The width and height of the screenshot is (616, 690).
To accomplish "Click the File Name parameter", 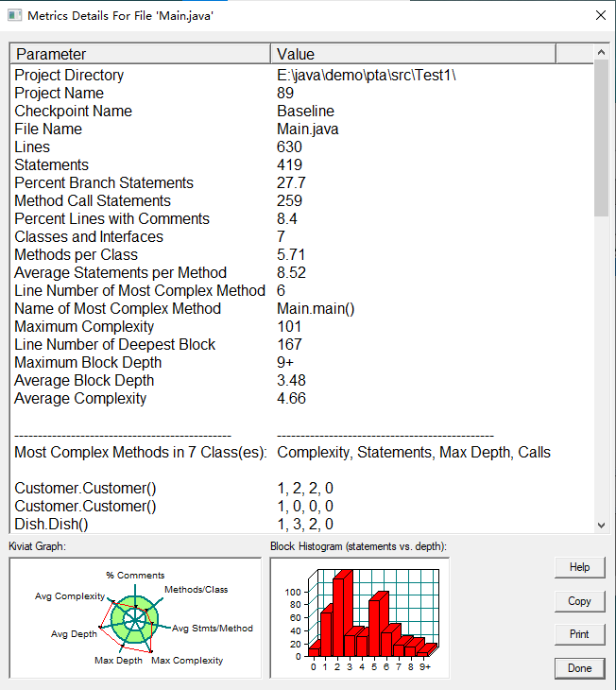I will pyautogui.click(x=48, y=129).
